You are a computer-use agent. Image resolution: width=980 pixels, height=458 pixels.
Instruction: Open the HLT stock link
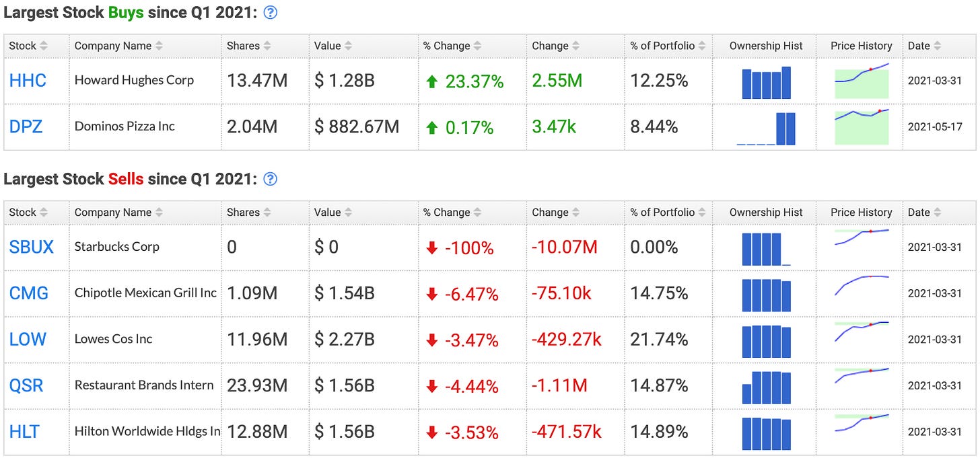tap(24, 431)
